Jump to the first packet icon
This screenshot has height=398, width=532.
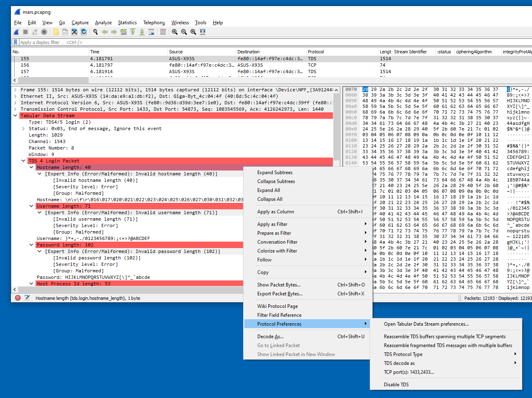[133, 32]
